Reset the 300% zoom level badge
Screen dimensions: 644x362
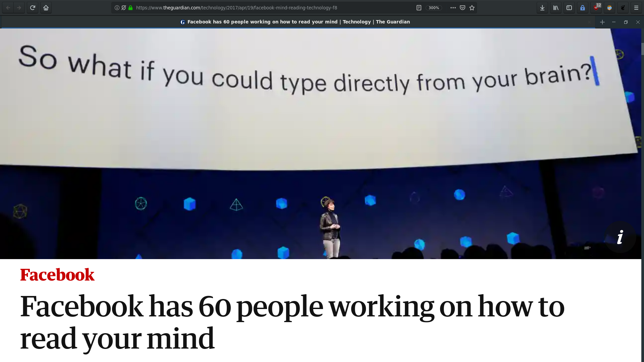pyautogui.click(x=434, y=8)
